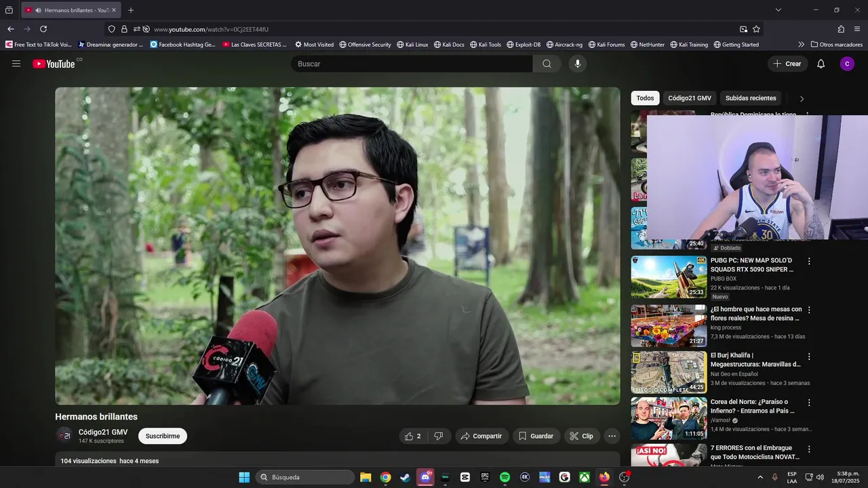Go back with the browser arrow
The image size is (868, 488).
point(10,29)
